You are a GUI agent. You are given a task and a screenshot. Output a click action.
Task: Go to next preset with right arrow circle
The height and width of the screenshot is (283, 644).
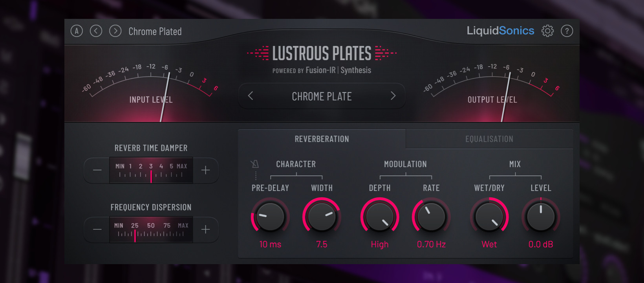[x=115, y=31]
